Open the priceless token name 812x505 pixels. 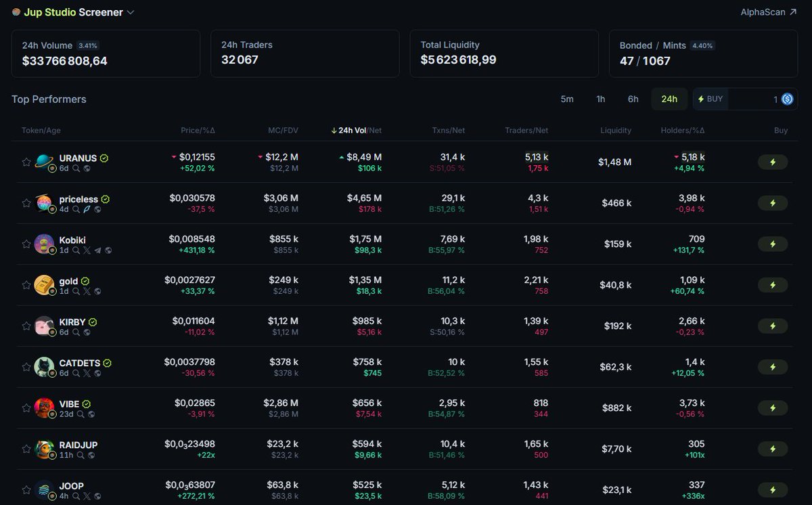click(x=78, y=200)
